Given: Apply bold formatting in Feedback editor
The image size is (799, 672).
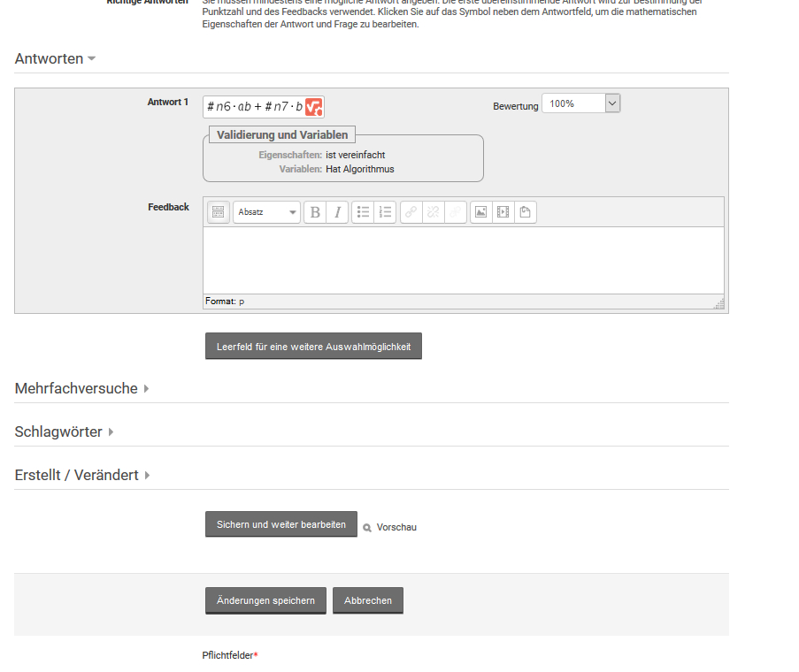Looking at the screenshot, I should click(x=314, y=212).
